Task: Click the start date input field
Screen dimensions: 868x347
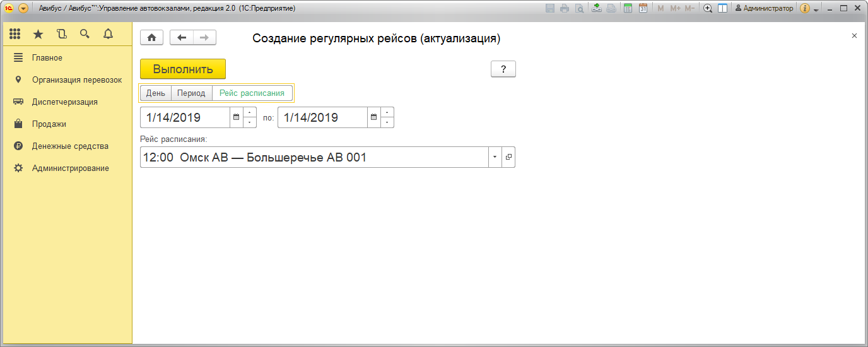Action: pyautogui.click(x=184, y=117)
